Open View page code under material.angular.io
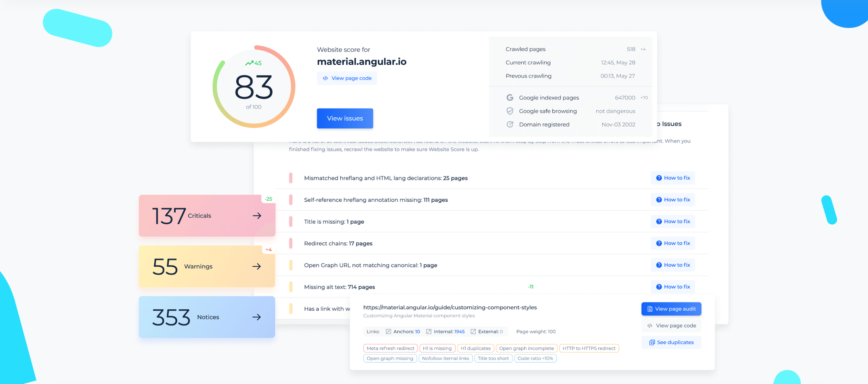 (347, 78)
